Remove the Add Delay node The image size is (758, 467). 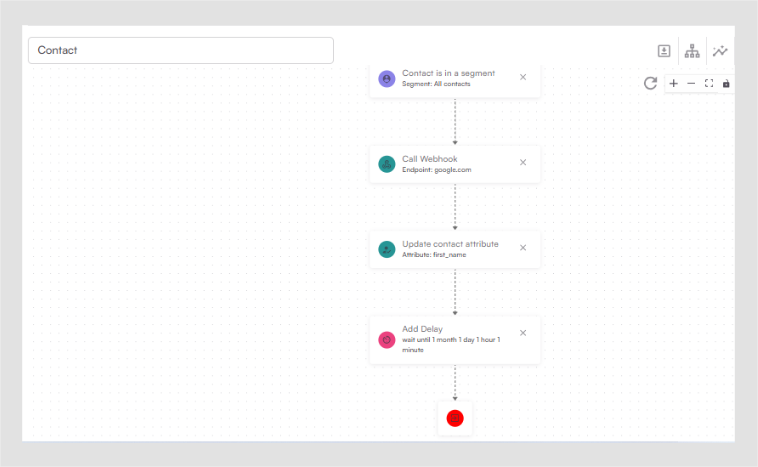point(523,333)
